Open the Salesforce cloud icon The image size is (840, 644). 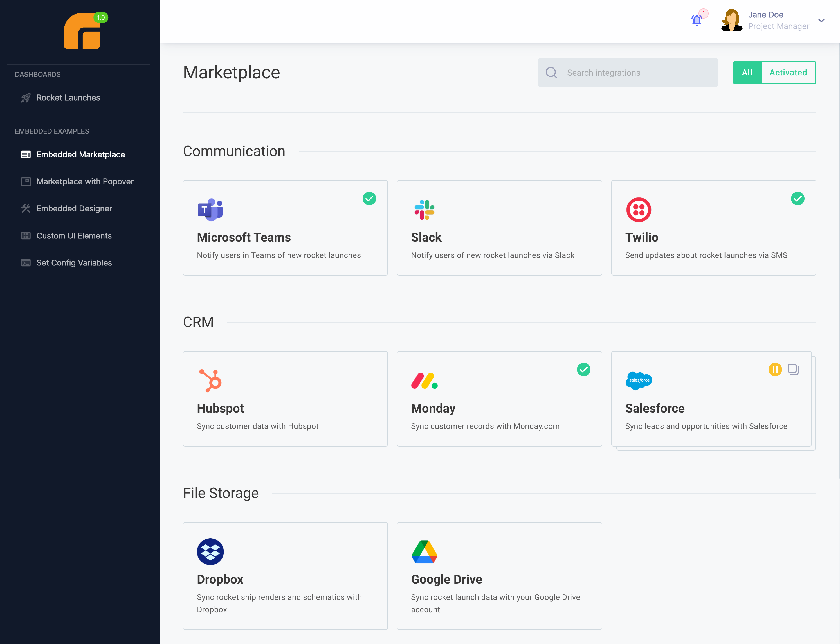click(639, 380)
